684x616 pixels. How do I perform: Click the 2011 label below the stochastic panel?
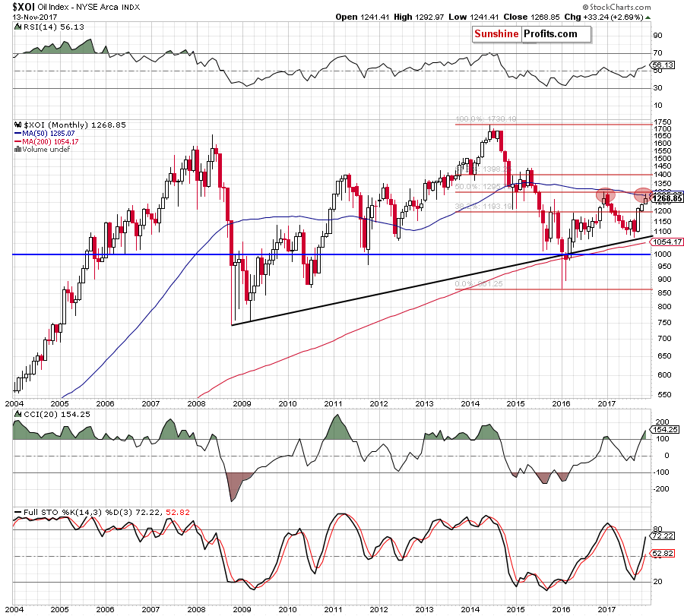pos(333,609)
